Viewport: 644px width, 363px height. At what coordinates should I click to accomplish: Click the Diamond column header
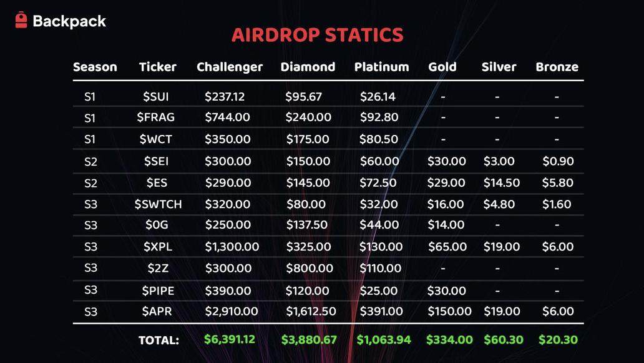tap(308, 67)
